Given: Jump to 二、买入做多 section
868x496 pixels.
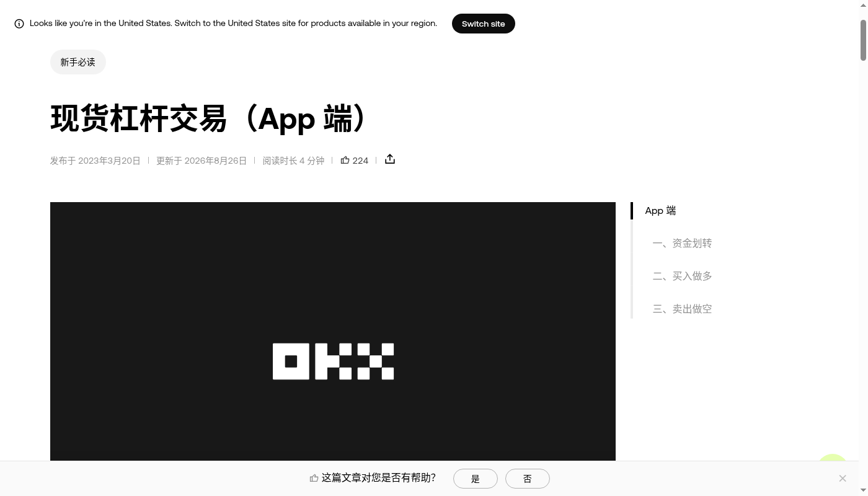Looking at the screenshot, I should click(x=682, y=276).
